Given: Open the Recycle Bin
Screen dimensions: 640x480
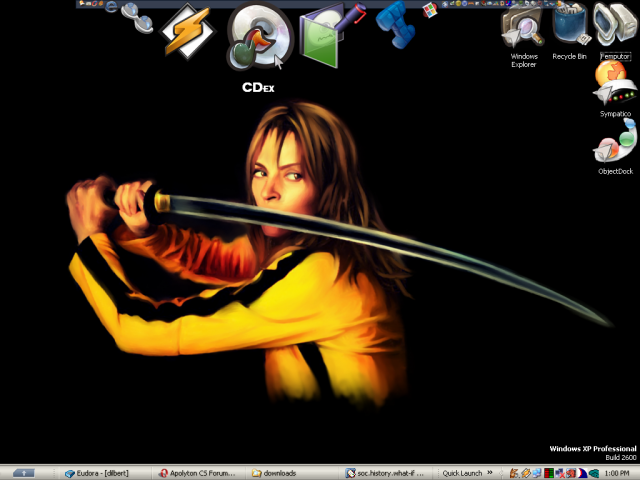Looking at the screenshot, I should (x=570, y=27).
